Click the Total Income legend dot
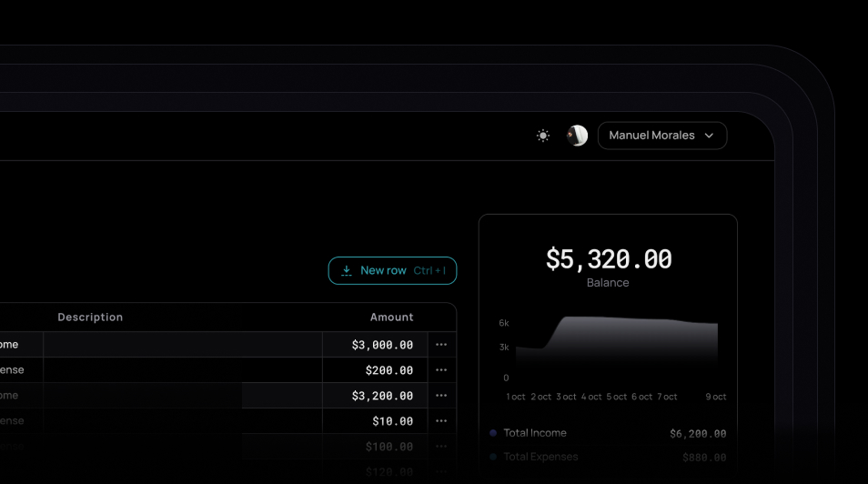This screenshot has height=484, width=868. click(x=493, y=433)
